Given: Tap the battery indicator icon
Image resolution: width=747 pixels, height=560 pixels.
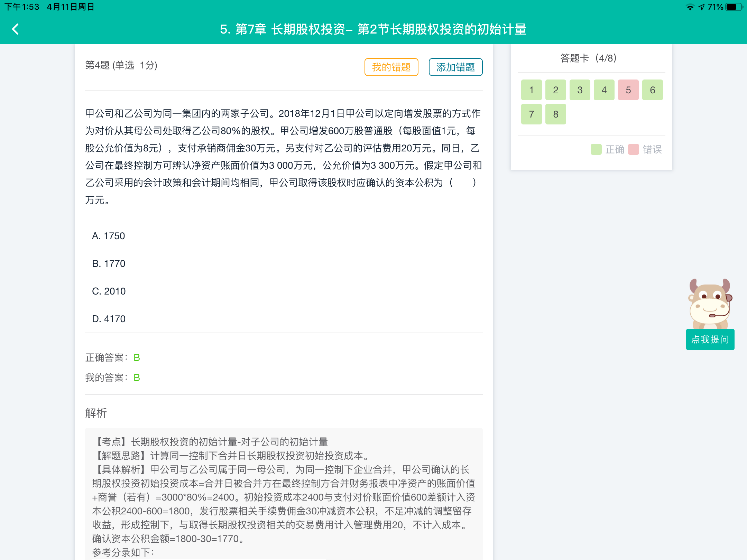Looking at the screenshot, I should pyautogui.click(x=734, y=7).
